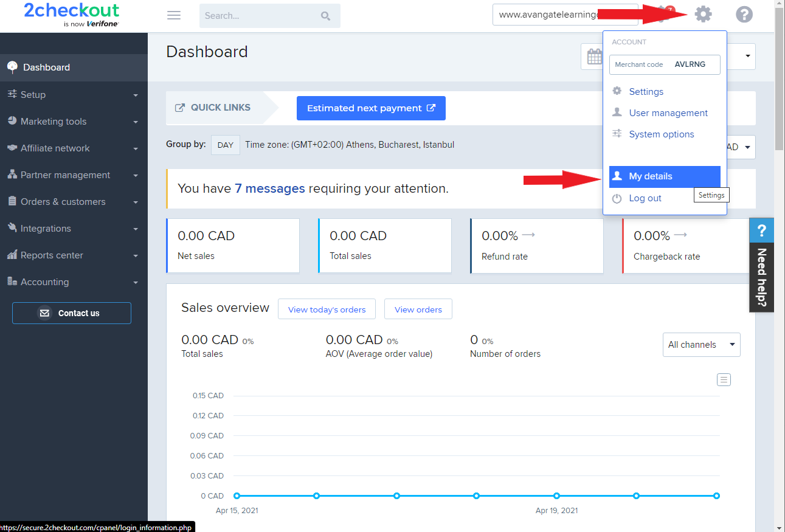The height and width of the screenshot is (532, 785).
Task: Open the 7 messages link
Action: (270, 188)
